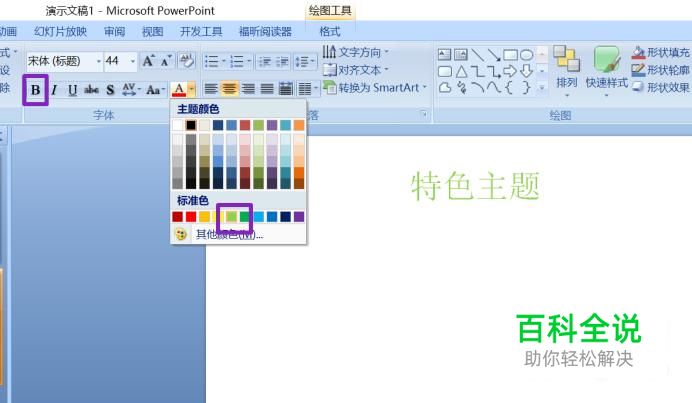Viewport: 692px width, 403px height.
Task: Click the 排列 arrange button
Action: coord(567,72)
